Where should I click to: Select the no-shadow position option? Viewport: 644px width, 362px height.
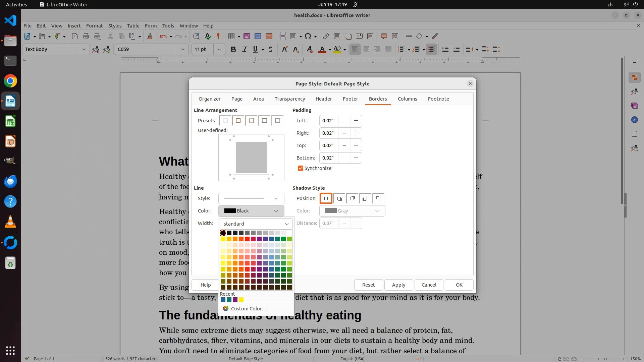[326, 198]
